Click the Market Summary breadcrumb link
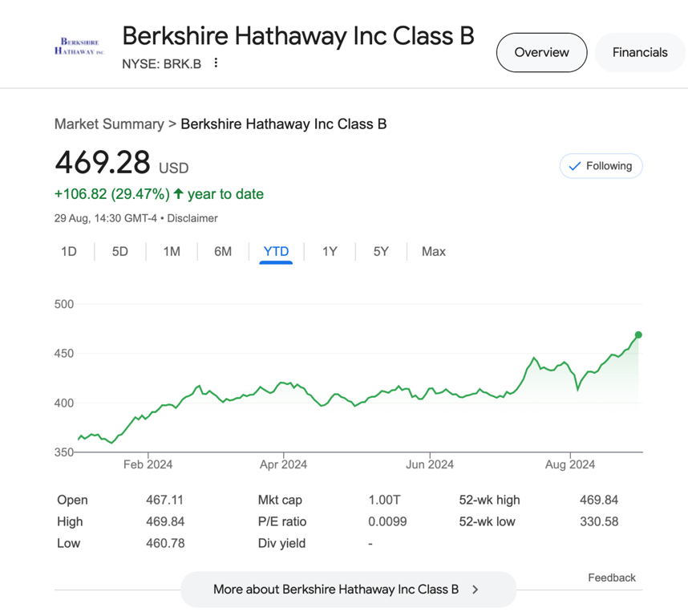Screen dimensions: 688x616 [109, 124]
